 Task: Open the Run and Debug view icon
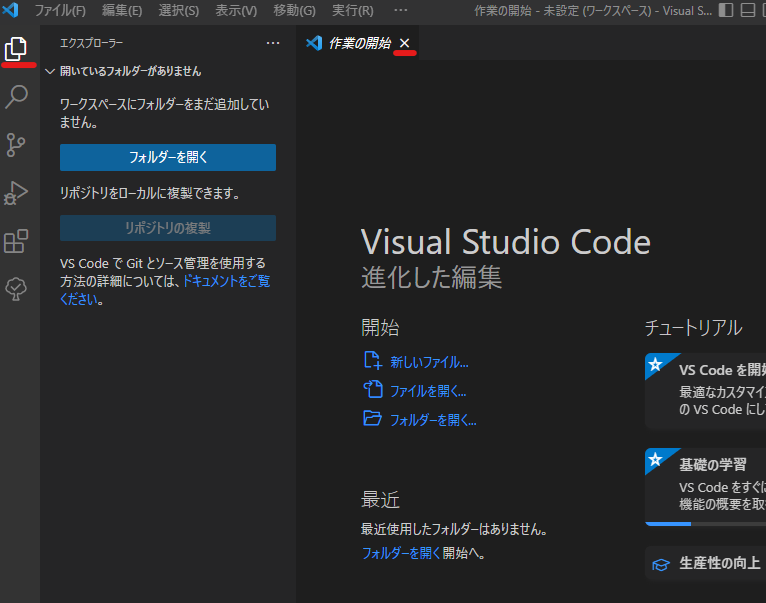point(16,193)
